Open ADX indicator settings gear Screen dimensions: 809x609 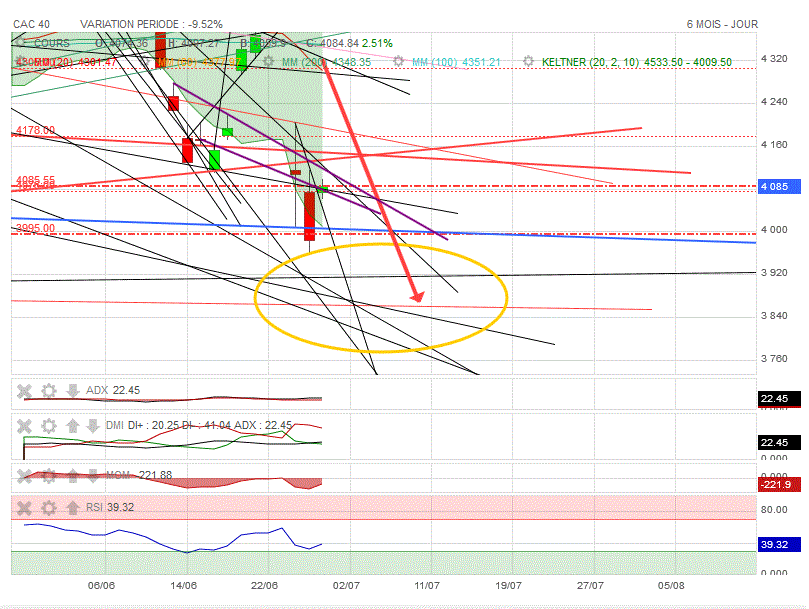coord(48,391)
